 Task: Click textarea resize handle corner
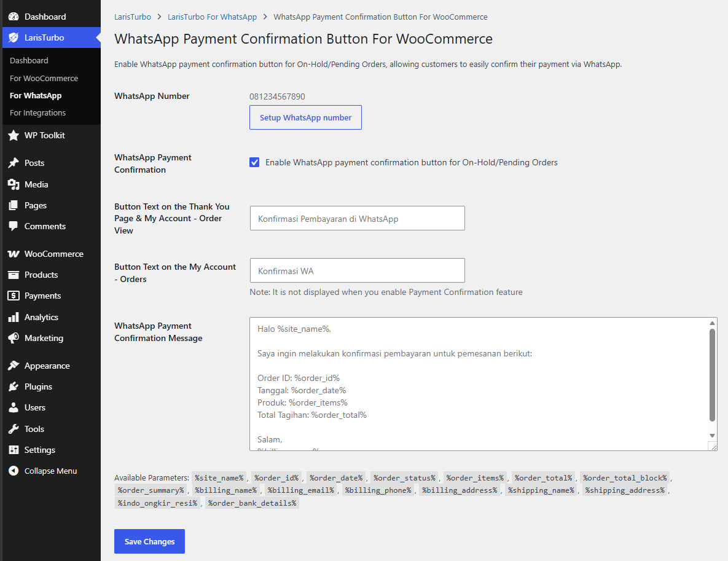[x=713, y=446]
